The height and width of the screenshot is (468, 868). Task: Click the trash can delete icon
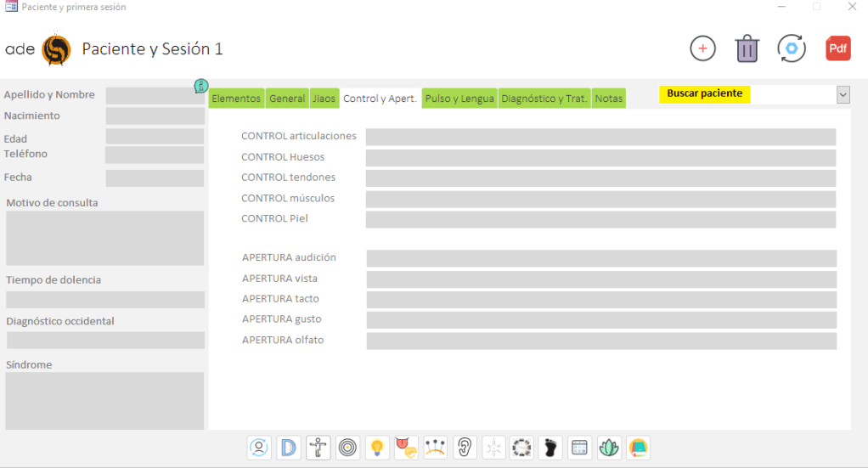(x=747, y=48)
